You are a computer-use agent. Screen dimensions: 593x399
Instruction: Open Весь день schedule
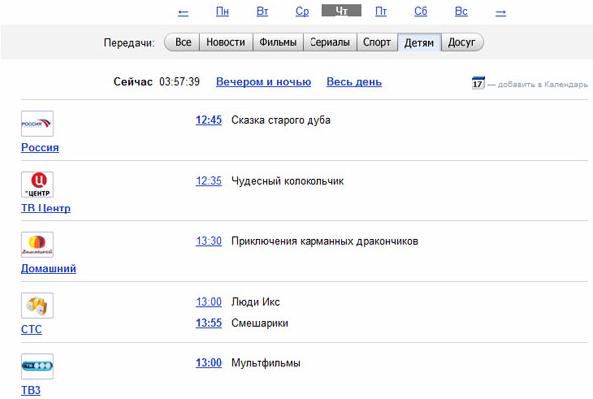[x=354, y=82]
